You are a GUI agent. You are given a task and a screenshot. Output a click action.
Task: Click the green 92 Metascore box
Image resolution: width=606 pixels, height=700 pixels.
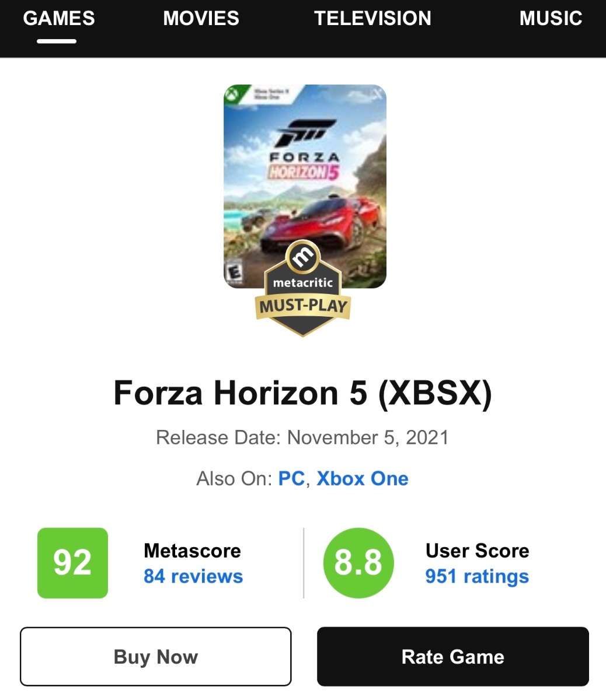[x=72, y=563]
